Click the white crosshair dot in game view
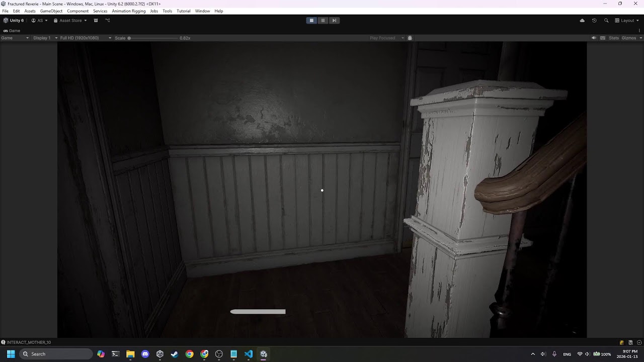Viewport: 644px width, 362px height. [322, 191]
